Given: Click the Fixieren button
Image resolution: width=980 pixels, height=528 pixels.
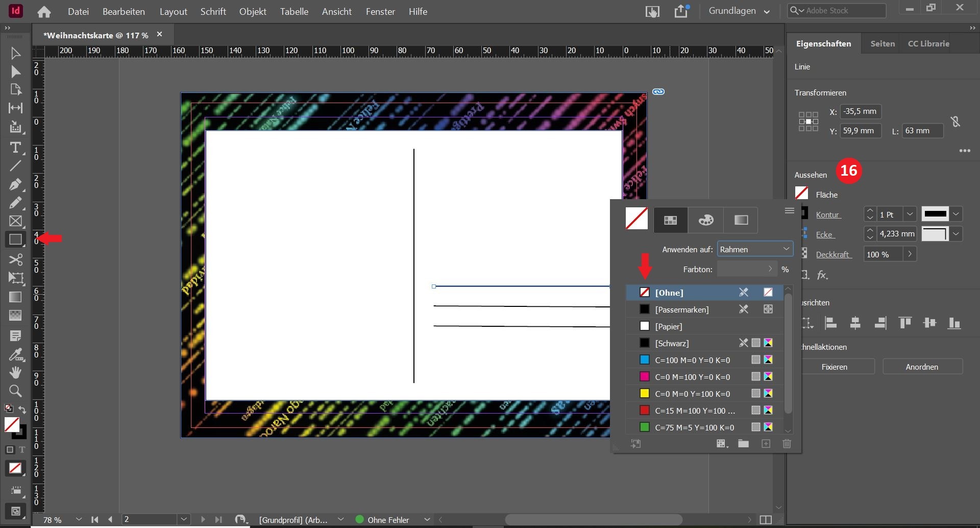Looking at the screenshot, I should [834, 367].
